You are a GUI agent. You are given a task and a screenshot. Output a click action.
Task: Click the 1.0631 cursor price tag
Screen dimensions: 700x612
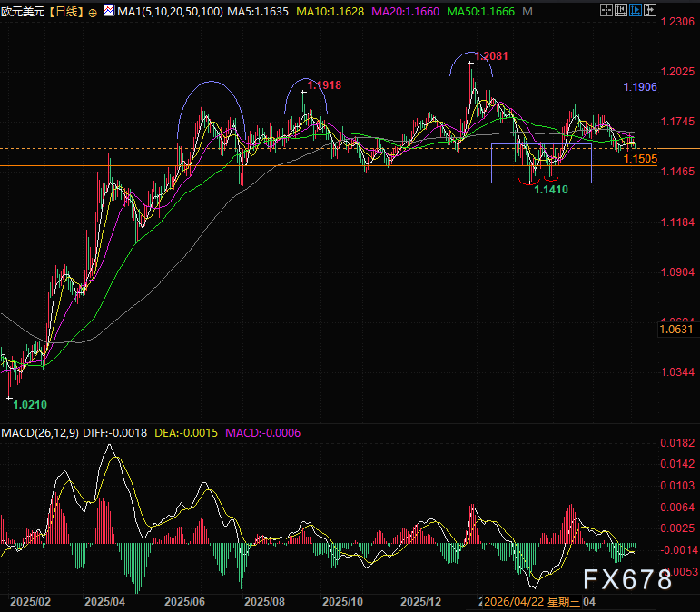pyautogui.click(x=676, y=330)
